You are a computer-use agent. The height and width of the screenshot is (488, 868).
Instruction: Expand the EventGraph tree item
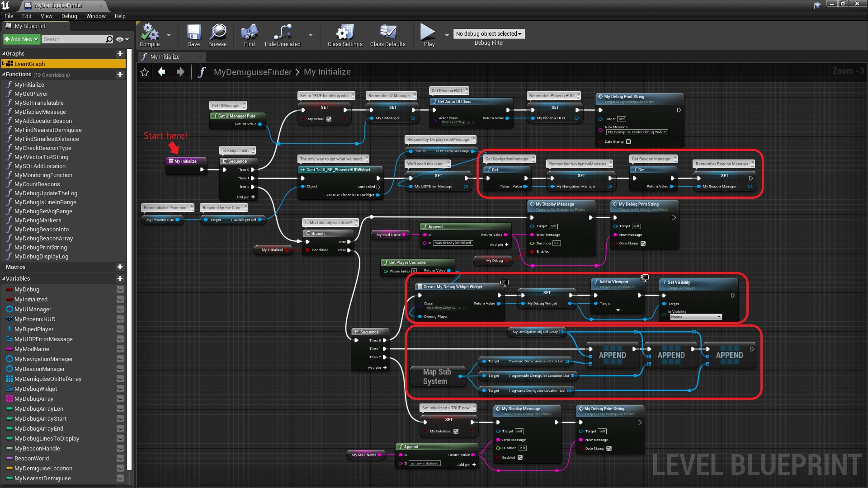4,64
